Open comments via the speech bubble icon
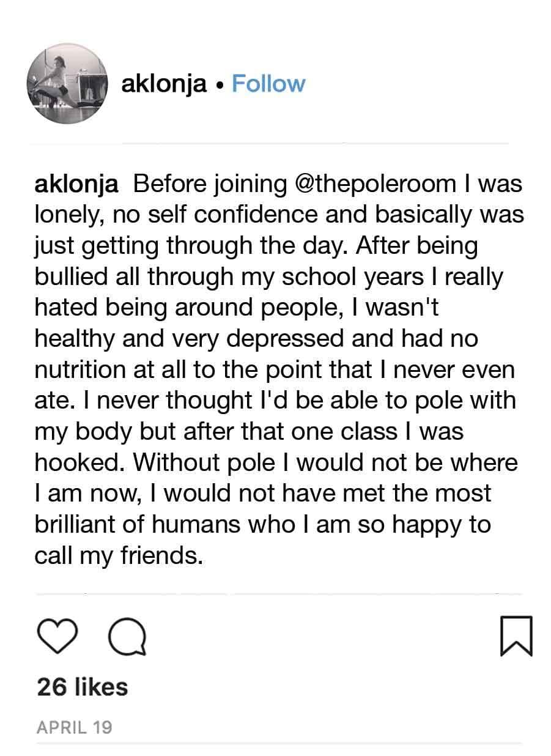This screenshot has height=756, width=551. [127, 637]
